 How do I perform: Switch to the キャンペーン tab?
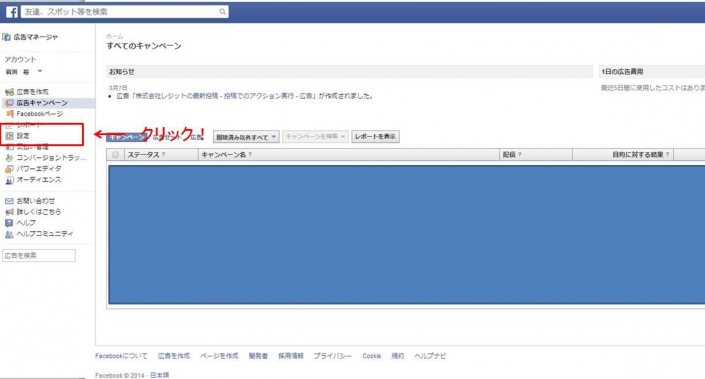(126, 137)
